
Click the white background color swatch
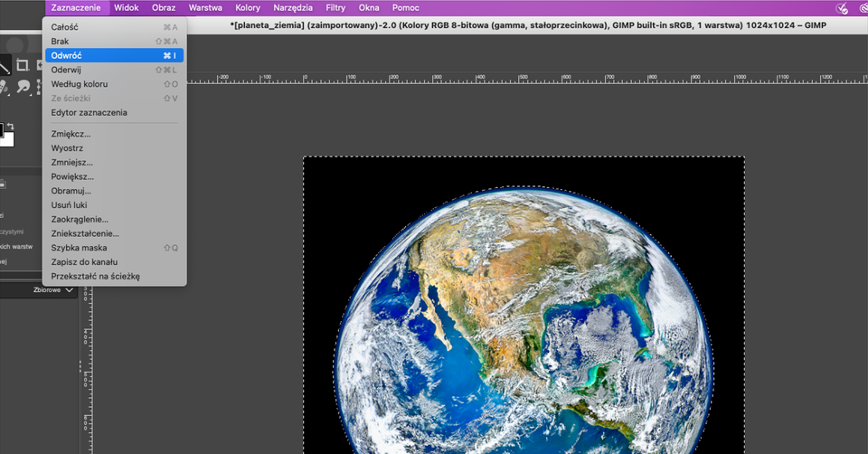coord(8,139)
